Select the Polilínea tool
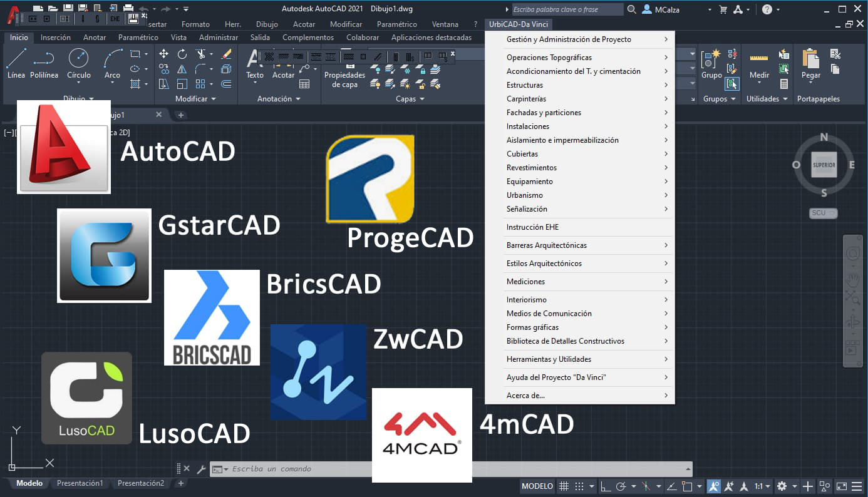Viewport: 868px width, 497px height. click(x=44, y=63)
